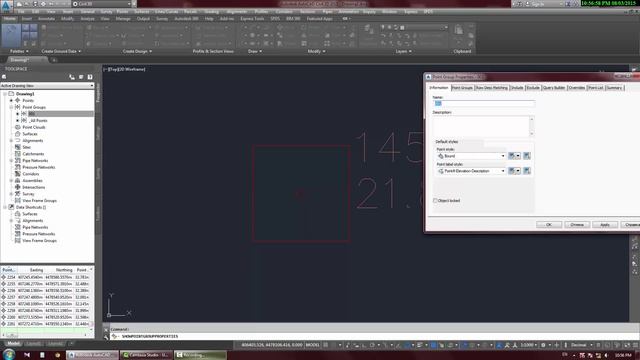Click the Point Clouds node icon
This screenshot has height=360, width=640.
(18, 127)
